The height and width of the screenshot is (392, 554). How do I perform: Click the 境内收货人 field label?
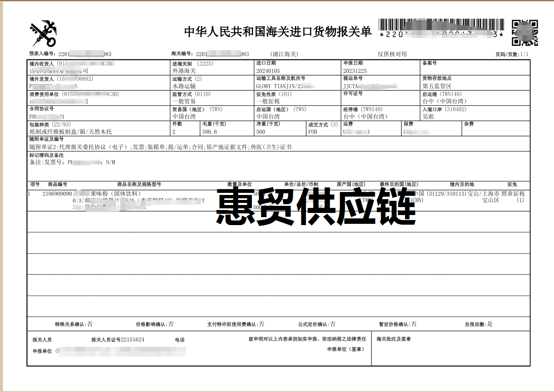(x=41, y=64)
